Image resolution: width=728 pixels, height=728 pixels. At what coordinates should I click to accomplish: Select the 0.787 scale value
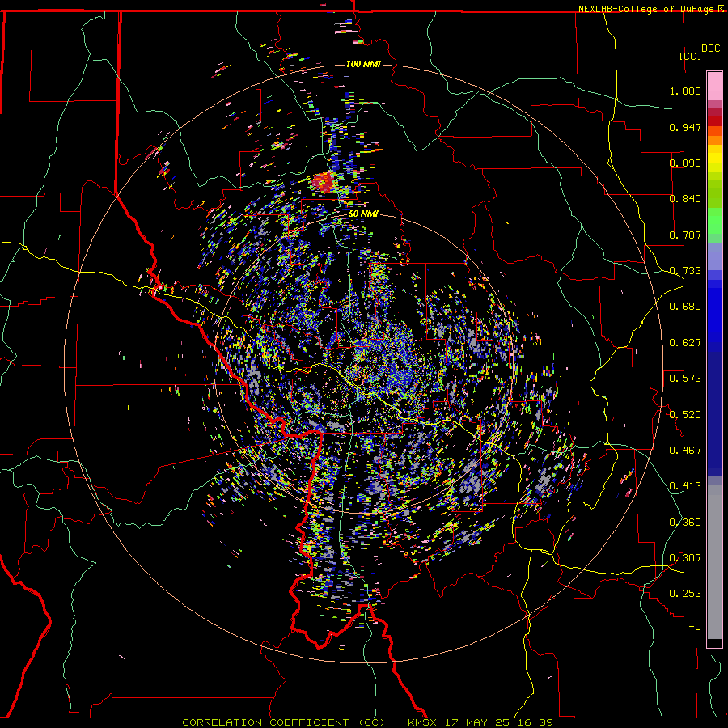(x=685, y=235)
